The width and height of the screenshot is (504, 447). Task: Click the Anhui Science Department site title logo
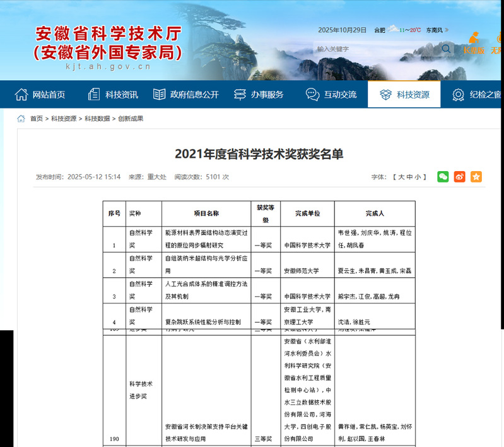click(x=108, y=44)
